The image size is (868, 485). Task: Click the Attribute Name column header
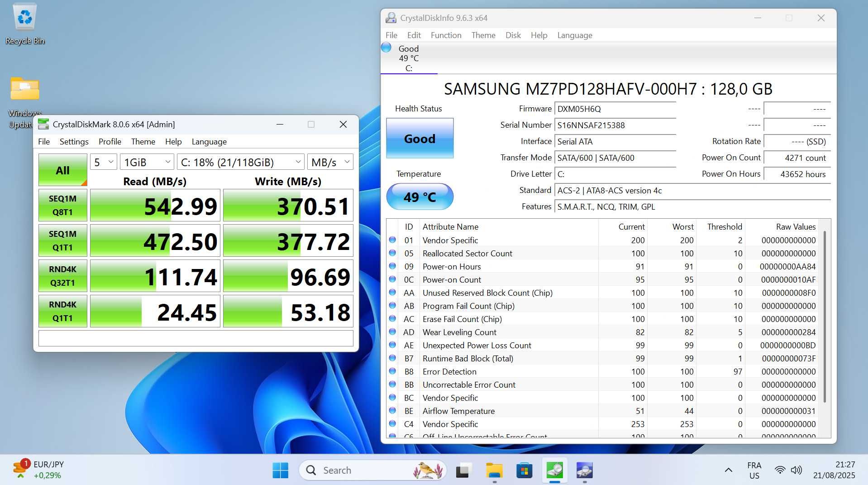pos(509,226)
